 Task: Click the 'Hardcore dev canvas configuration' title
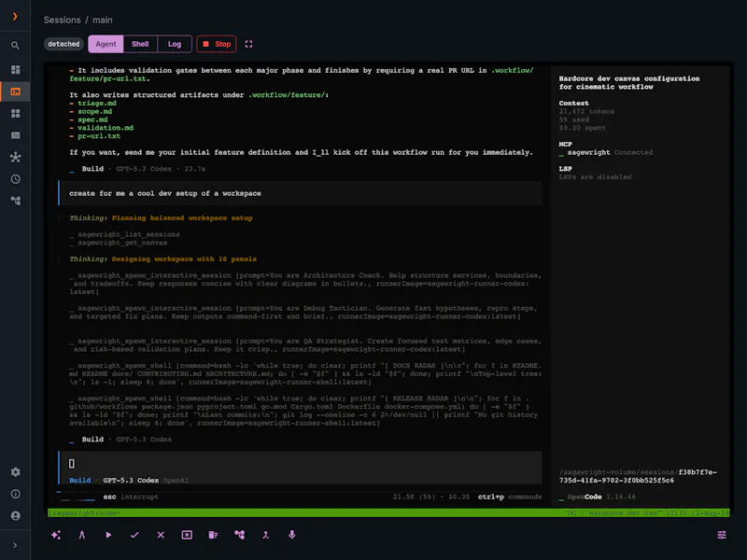pos(629,82)
